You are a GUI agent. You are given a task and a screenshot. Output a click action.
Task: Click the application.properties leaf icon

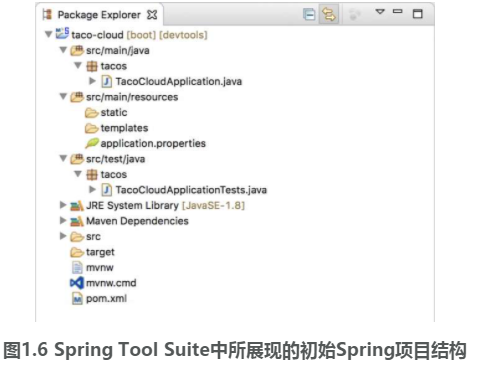point(92,143)
